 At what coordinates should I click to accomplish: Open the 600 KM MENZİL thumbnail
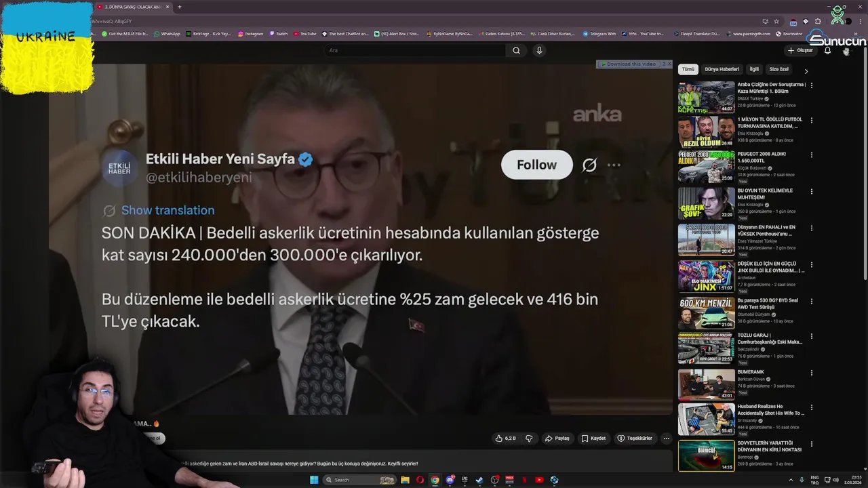(707, 312)
